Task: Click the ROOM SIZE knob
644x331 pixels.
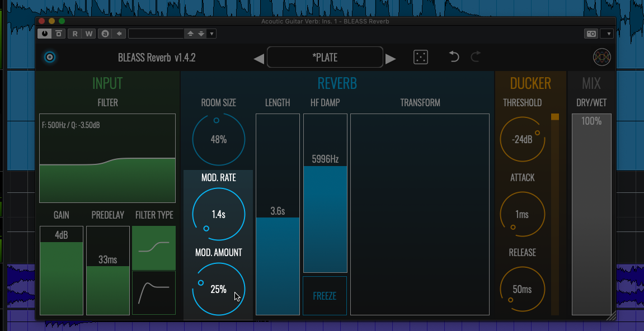Action: pos(218,139)
